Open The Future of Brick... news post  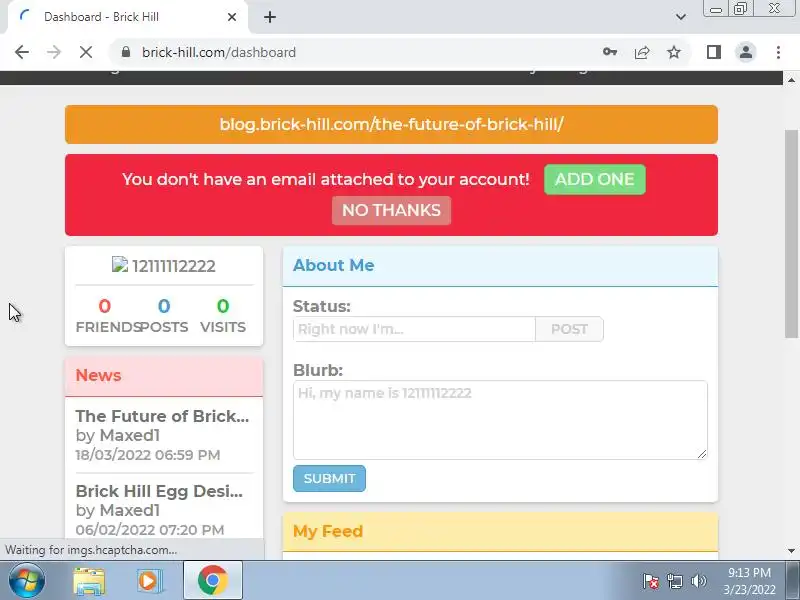click(162, 416)
